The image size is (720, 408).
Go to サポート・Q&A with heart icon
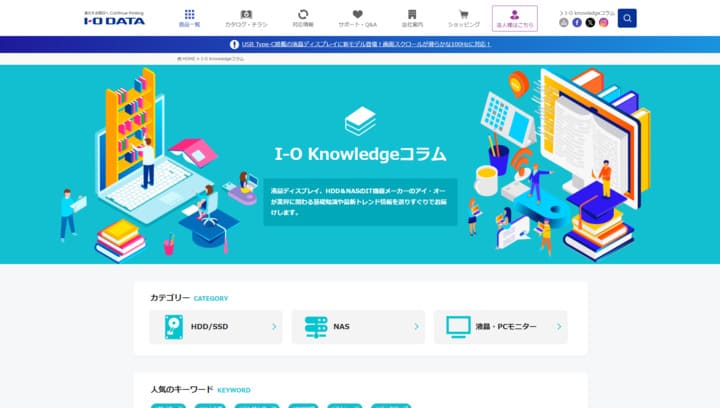(x=358, y=18)
